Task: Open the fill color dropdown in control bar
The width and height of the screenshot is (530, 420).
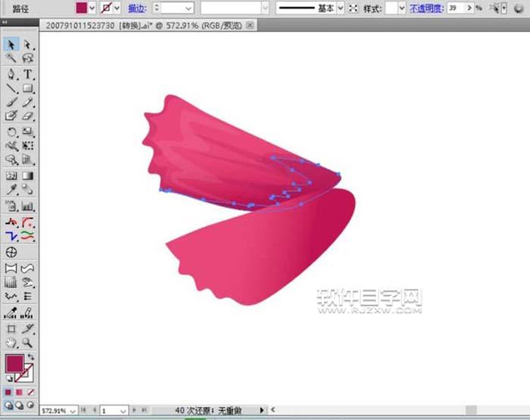Action: tap(92, 8)
